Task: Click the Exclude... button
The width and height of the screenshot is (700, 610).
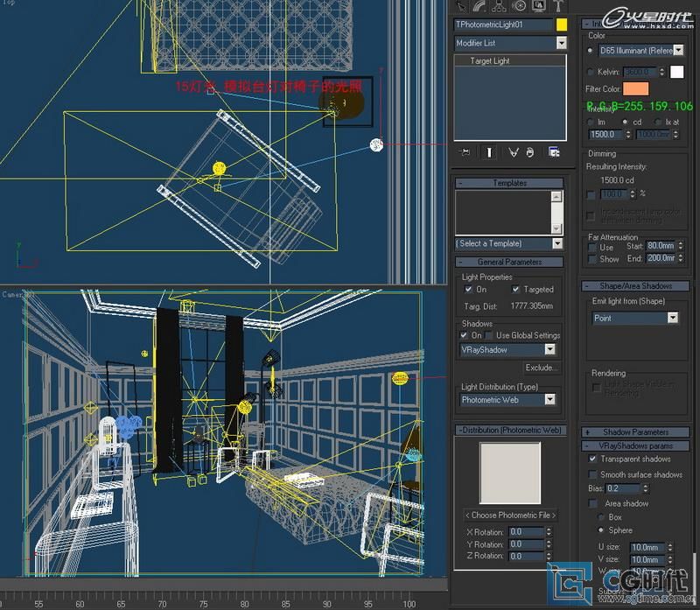Action: pos(541,368)
